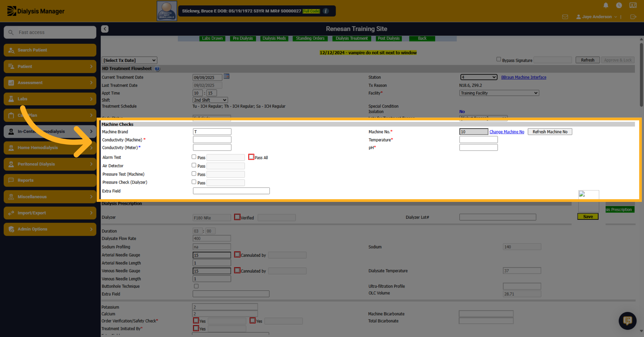
Task: Click the Temperature input field
Action: pyautogui.click(x=478, y=140)
